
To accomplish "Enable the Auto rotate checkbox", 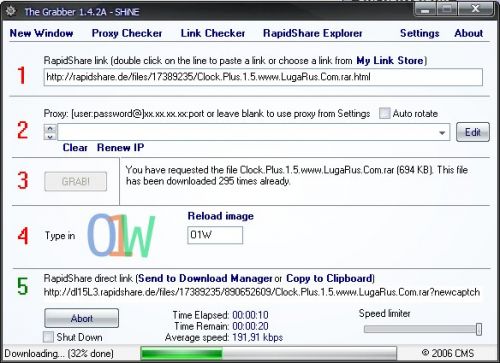I will coord(384,113).
